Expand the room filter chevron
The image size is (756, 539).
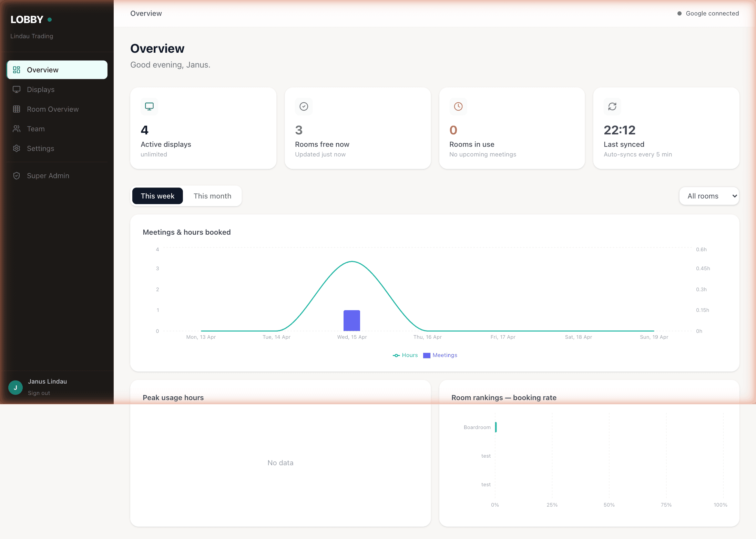734,196
